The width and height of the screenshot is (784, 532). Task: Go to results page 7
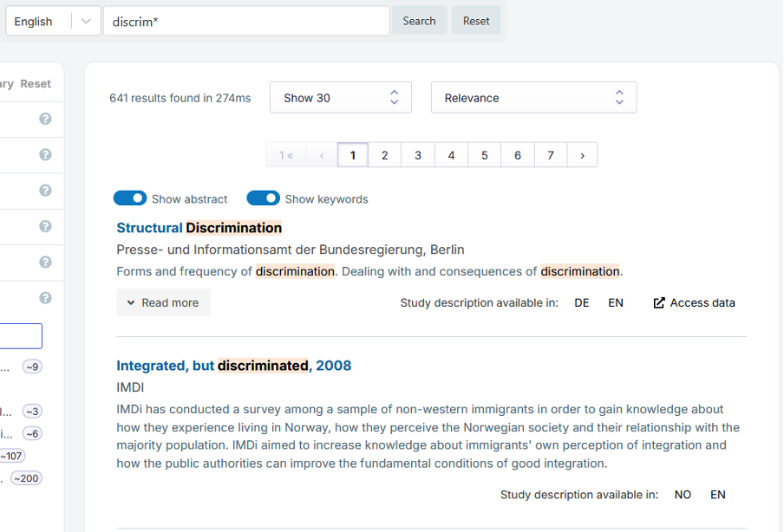pos(551,155)
